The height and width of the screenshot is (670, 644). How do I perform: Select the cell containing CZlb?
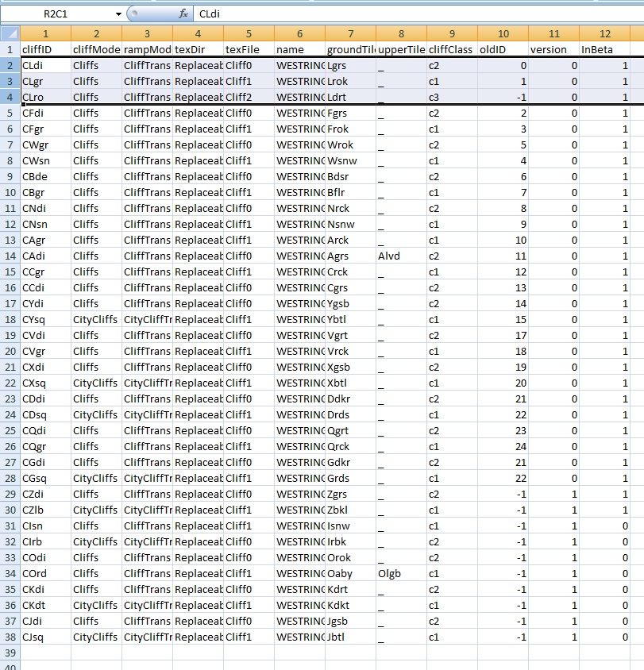46,510
